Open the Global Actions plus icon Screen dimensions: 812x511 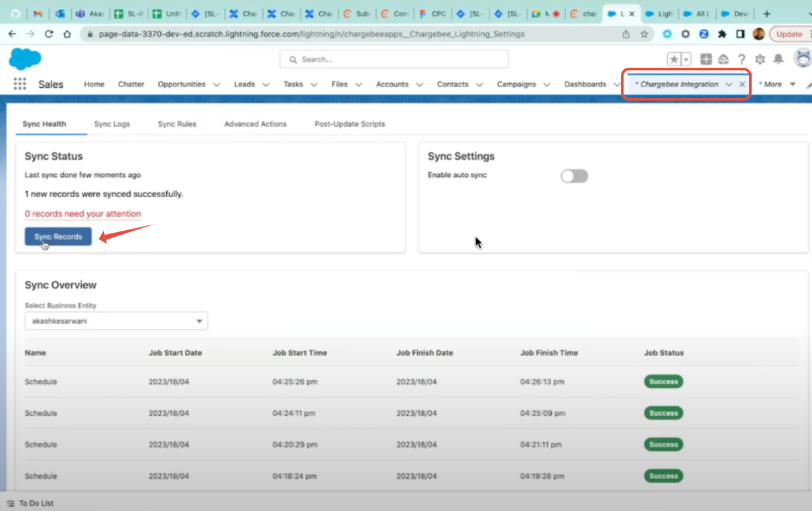click(x=706, y=60)
